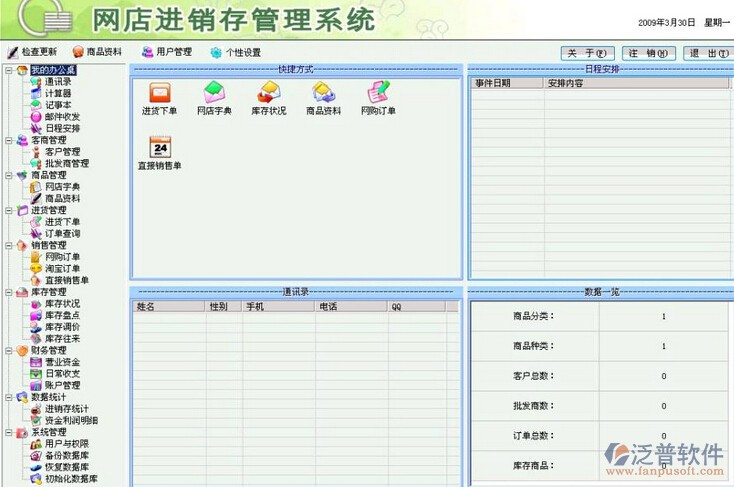Collapse the 数据统计 tree node
This screenshot has height=487, width=734.
[x=8, y=397]
